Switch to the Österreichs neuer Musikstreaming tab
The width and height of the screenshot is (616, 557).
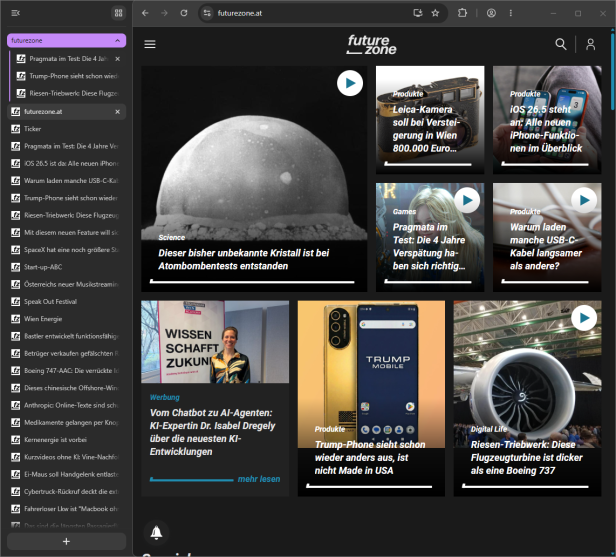[x=66, y=284]
